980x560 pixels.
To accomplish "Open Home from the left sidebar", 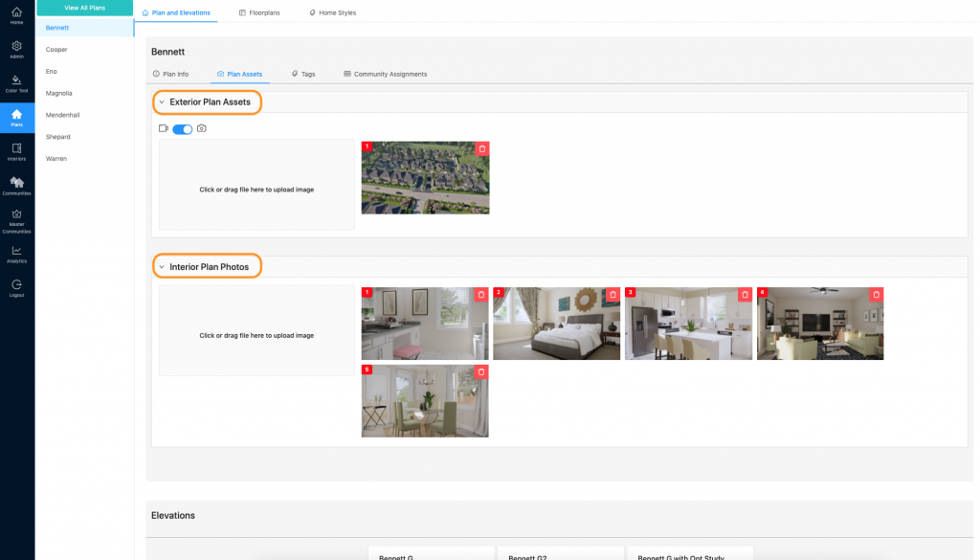I will click(17, 15).
